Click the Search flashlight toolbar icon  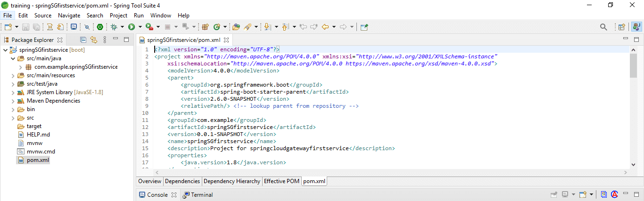coord(247,27)
